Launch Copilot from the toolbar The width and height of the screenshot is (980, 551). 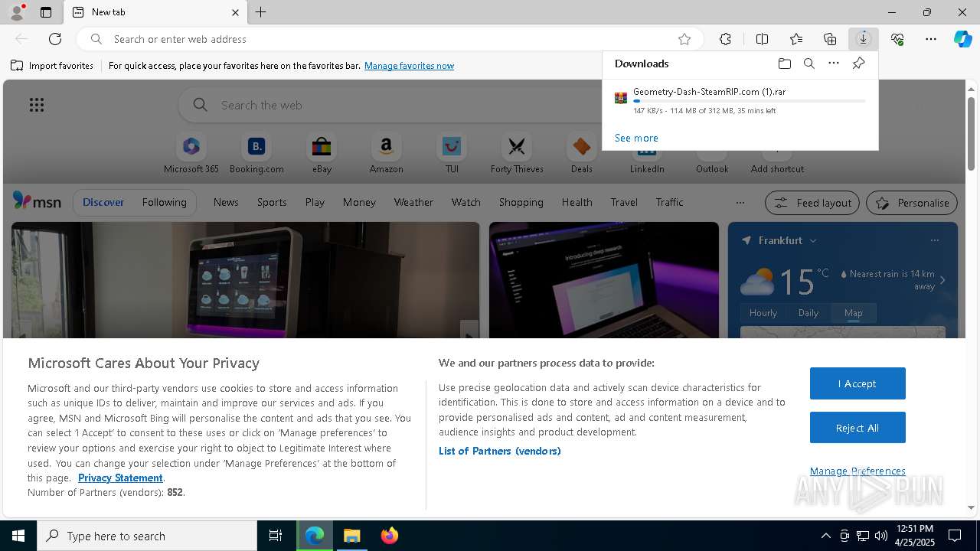[962, 39]
